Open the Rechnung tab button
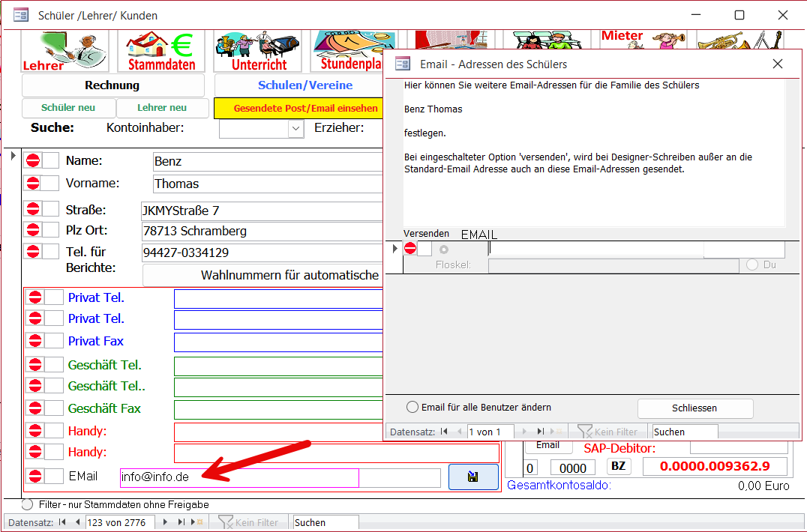The height and width of the screenshot is (532, 807). pos(112,85)
